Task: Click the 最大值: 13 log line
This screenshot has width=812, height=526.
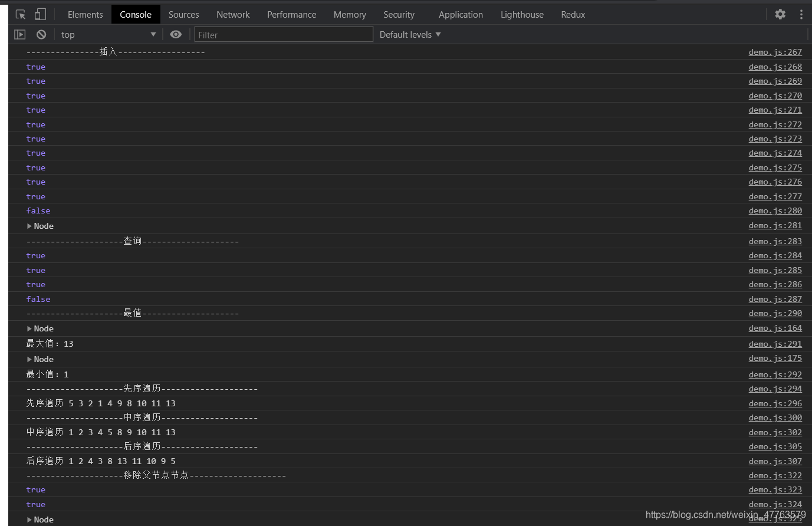Action: point(50,344)
